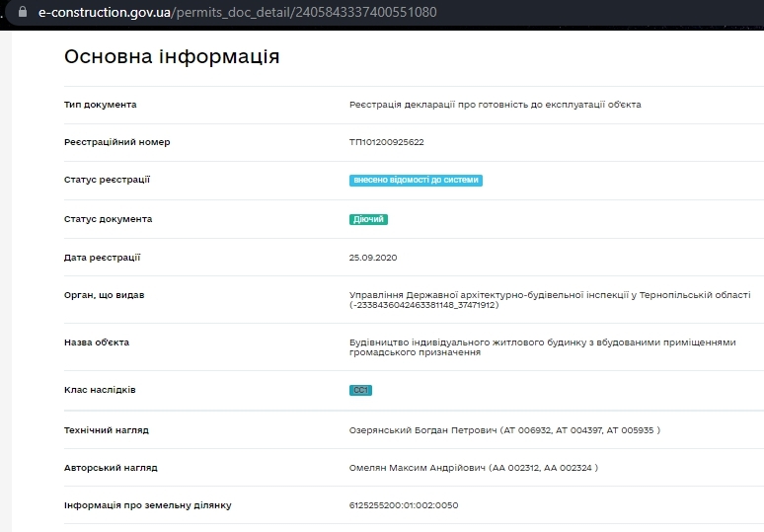Click the date 25.09.2020
The image size is (764, 532).
[373, 258]
